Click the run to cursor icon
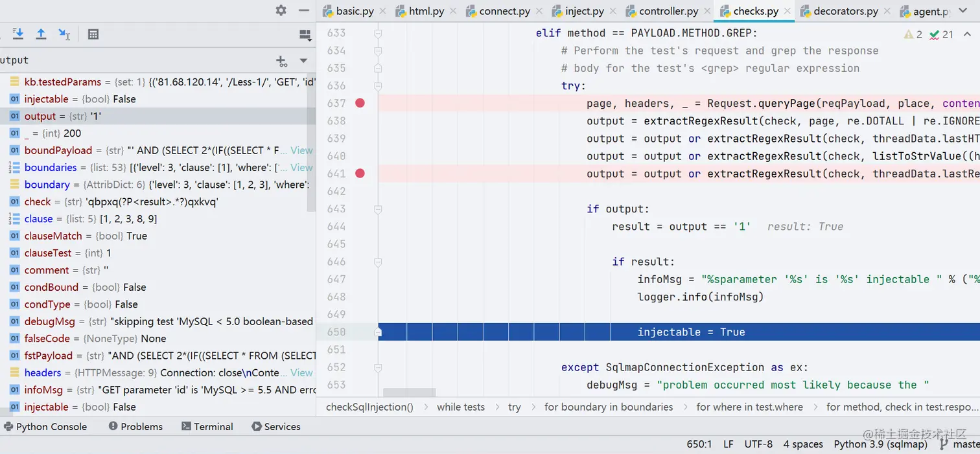Viewport: 980px width, 454px height. (64, 34)
